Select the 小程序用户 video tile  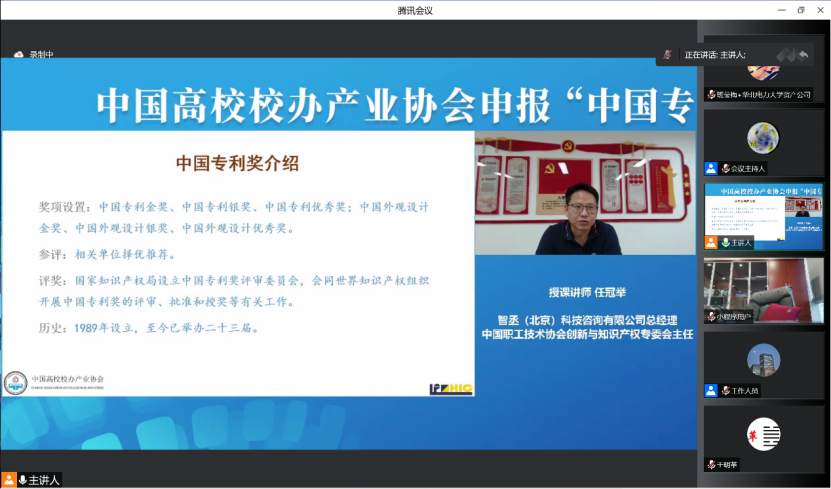tap(764, 291)
